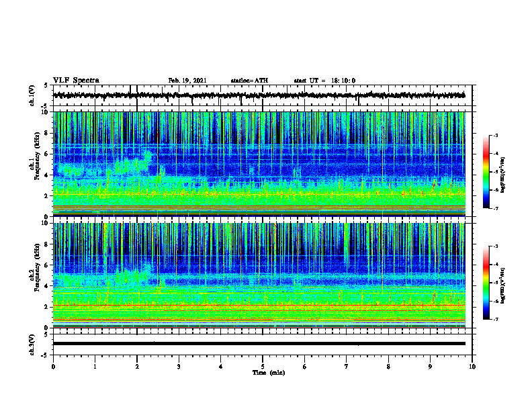Screen dimensions: 532x411
Task: Click the "-3" label on ch.2 color scale
Action: tap(495, 246)
